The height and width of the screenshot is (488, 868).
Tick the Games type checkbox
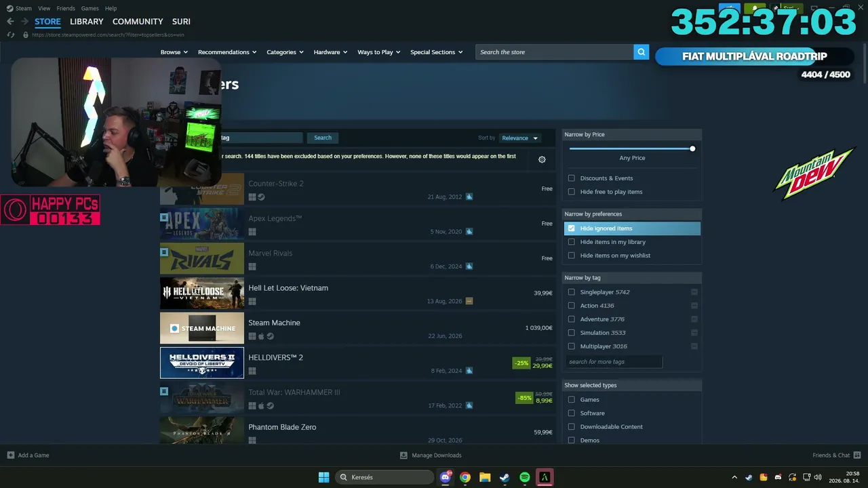coord(572,400)
